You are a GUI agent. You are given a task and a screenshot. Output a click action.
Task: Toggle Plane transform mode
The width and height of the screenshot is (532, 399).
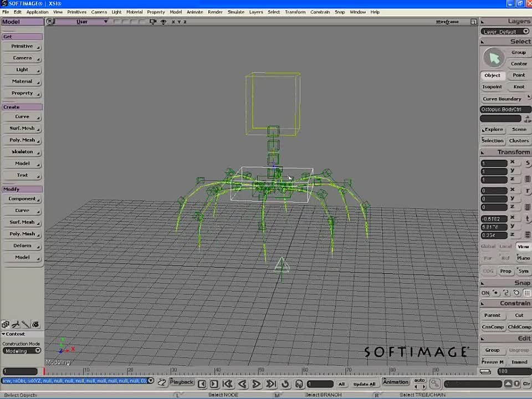click(523, 258)
